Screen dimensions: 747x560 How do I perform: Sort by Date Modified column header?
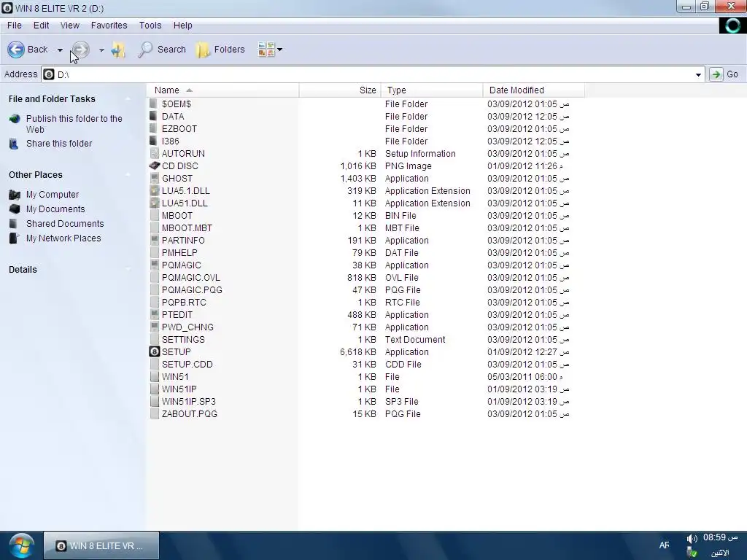(x=533, y=90)
